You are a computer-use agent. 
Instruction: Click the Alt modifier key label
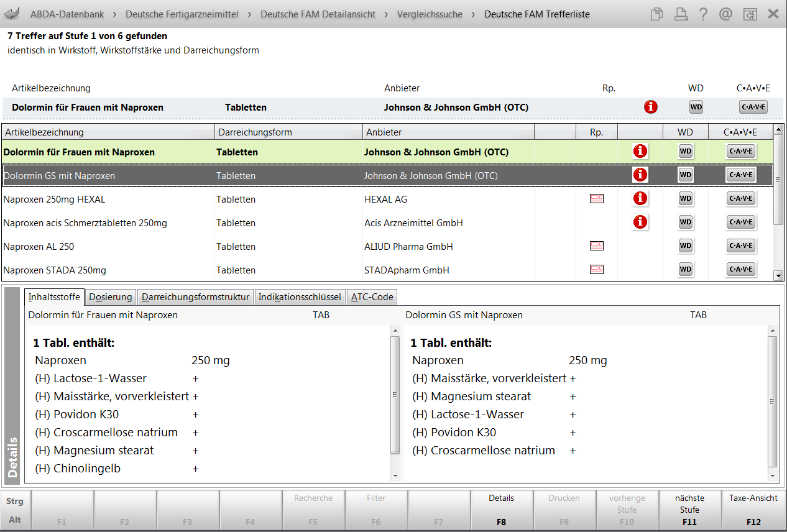[x=15, y=520]
